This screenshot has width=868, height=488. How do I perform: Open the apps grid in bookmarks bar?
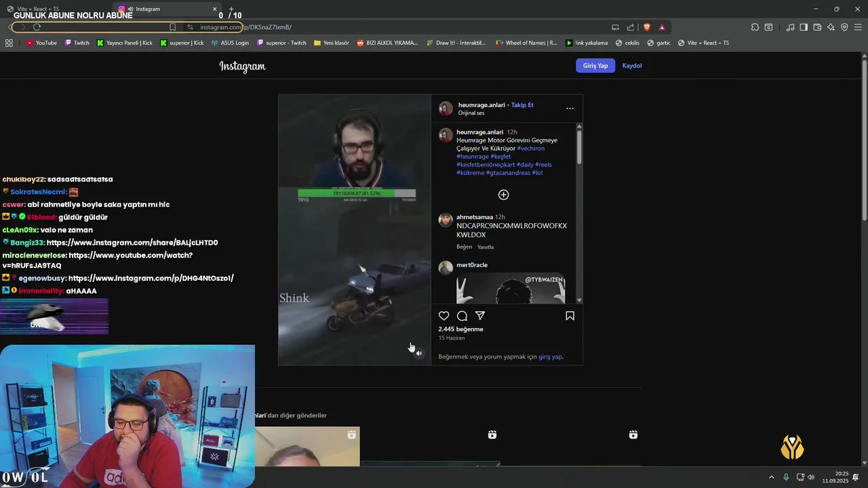click(x=9, y=43)
